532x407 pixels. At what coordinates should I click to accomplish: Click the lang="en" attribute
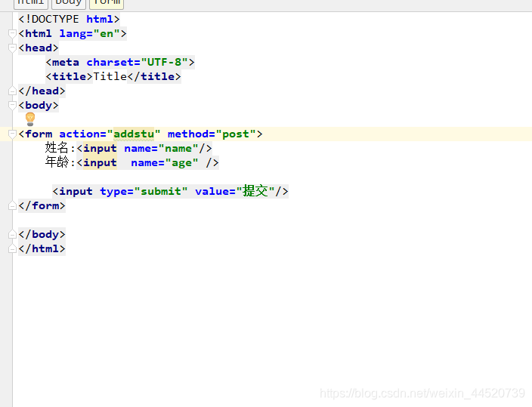tap(90, 33)
